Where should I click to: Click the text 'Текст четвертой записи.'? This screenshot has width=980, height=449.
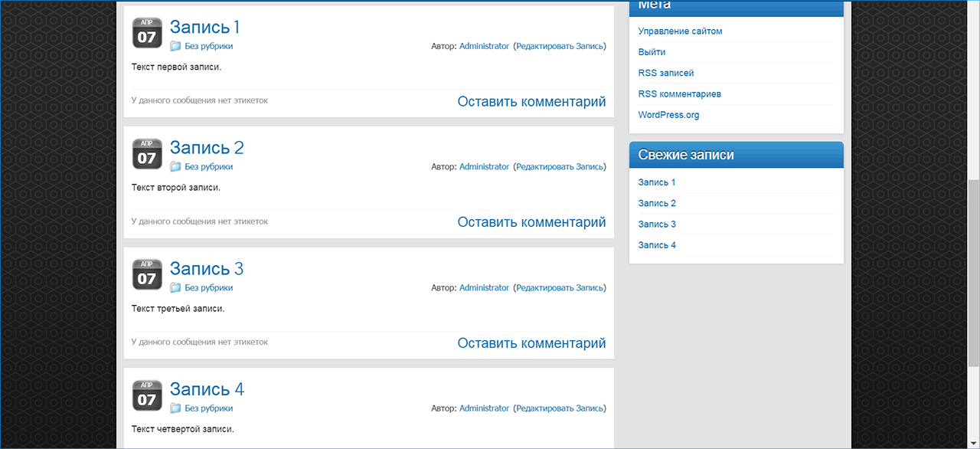pyautogui.click(x=182, y=429)
